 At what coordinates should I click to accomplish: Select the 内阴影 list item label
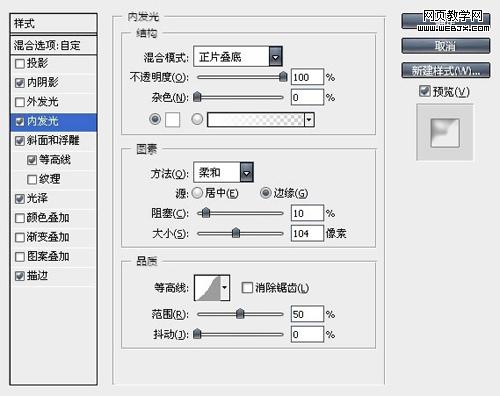click(x=43, y=82)
